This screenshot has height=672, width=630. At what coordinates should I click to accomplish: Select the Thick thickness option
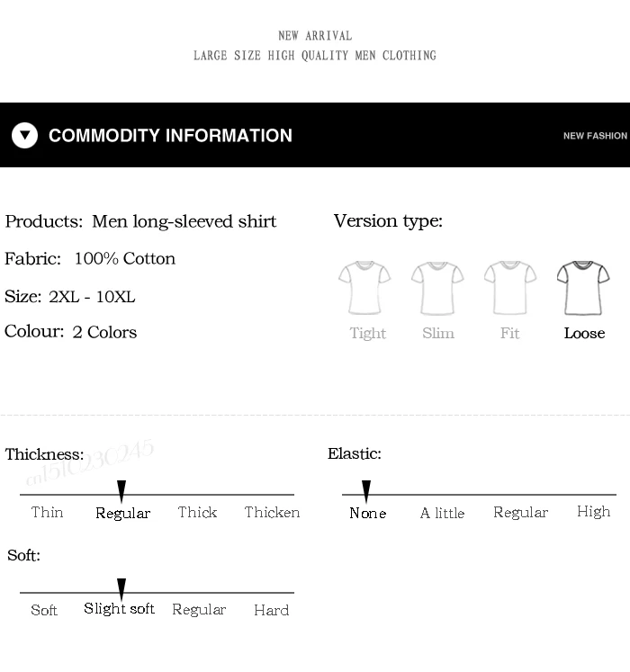pyautogui.click(x=197, y=513)
